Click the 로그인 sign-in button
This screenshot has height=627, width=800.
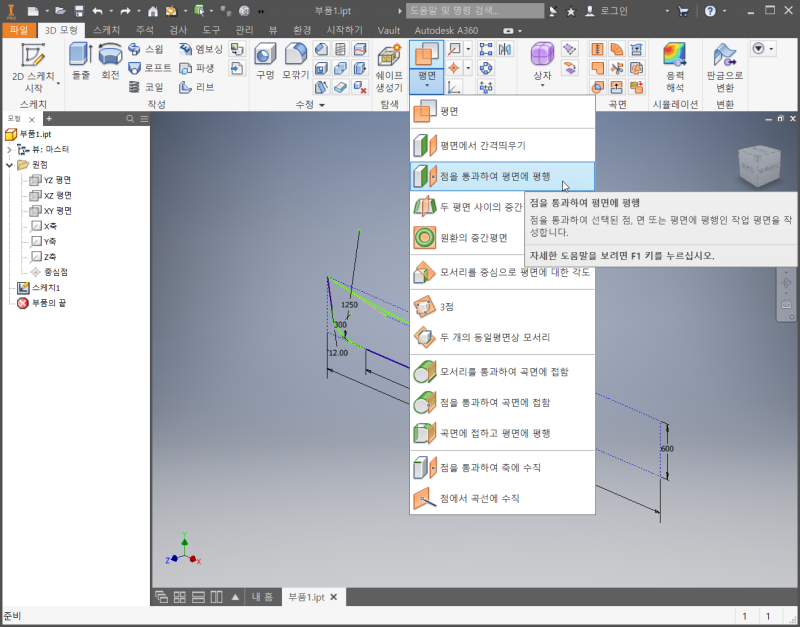607,11
